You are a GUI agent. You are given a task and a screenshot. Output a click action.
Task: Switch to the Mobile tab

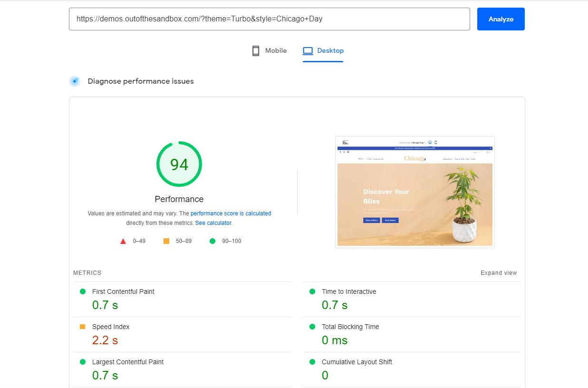coord(269,51)
